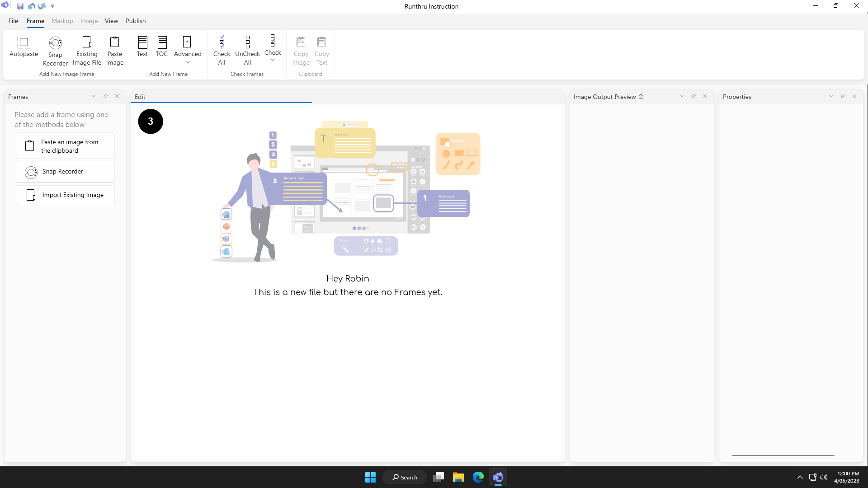868x488 pixels.
Task: Toggle the pin on Image Output Preview
Action: tap(693, 96)
